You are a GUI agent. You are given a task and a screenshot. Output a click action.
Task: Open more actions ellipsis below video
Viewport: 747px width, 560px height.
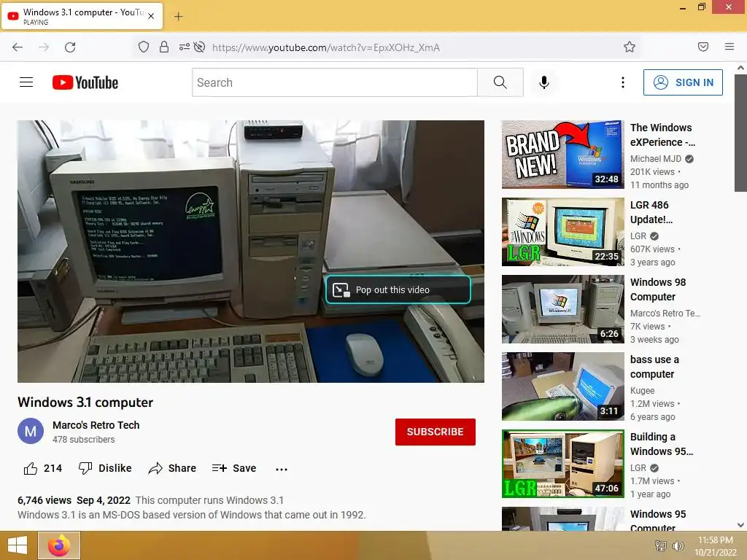[282, 469]
